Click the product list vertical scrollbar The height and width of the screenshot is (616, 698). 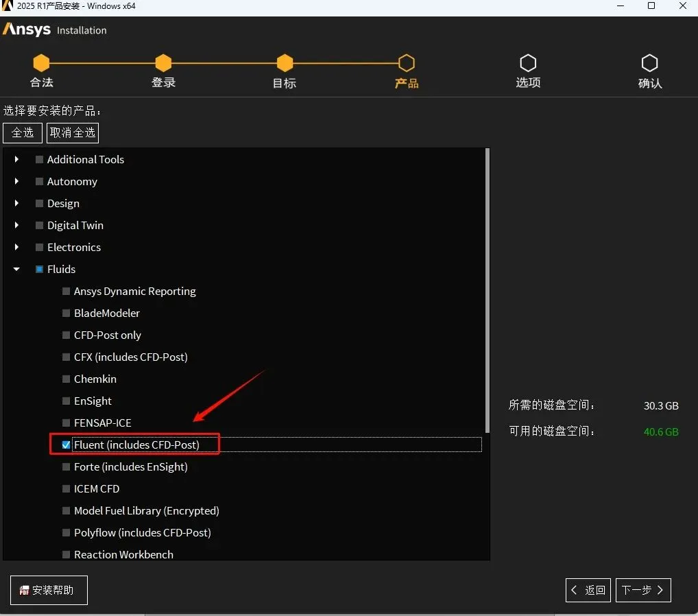487,290
